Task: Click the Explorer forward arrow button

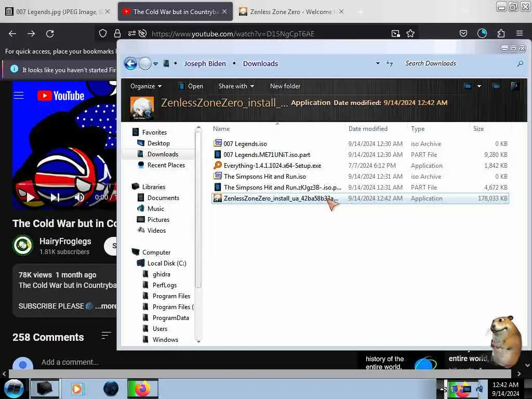Action: 145,63
